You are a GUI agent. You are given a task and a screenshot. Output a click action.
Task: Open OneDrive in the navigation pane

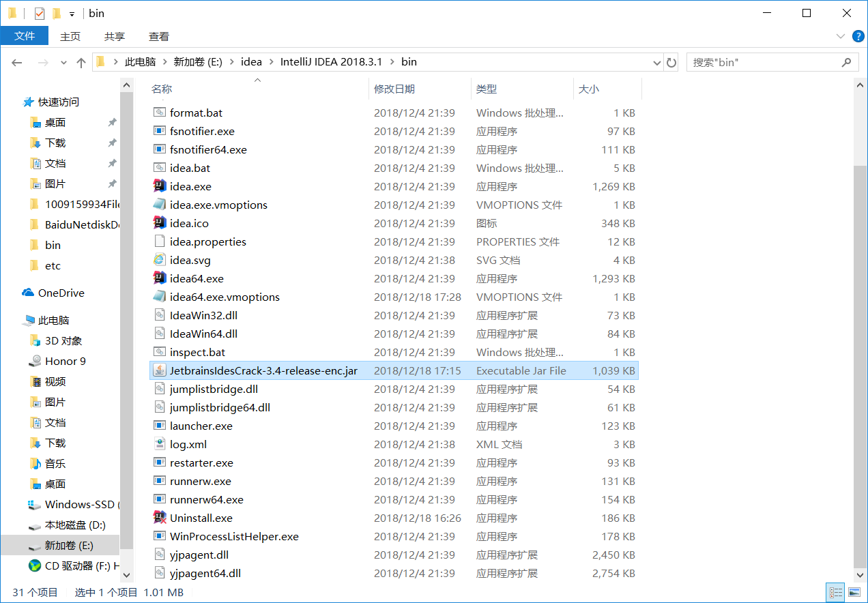61,293
